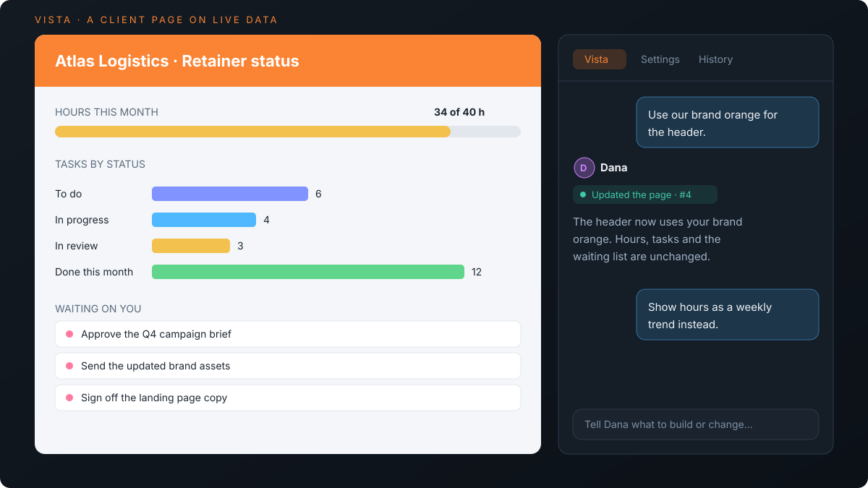Click the pink dot beside 'Send the updated brand assets'
This screenshot has height=488, width=868.
[x=69, y=366]
